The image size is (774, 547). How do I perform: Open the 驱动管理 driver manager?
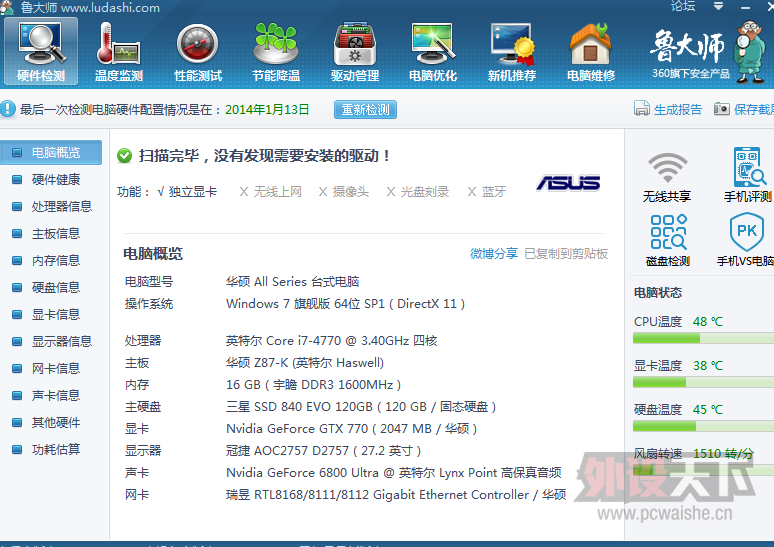tap(355, 51)
